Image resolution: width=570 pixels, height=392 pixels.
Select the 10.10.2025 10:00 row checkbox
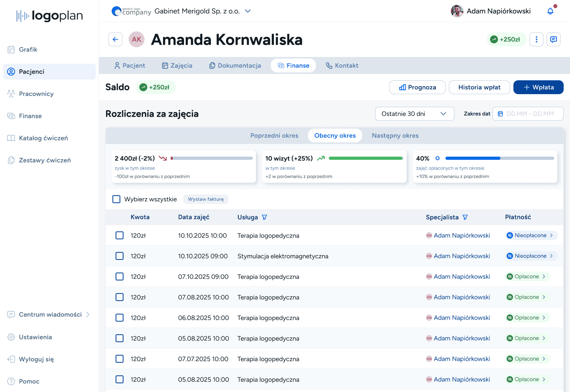pos(120,235)
